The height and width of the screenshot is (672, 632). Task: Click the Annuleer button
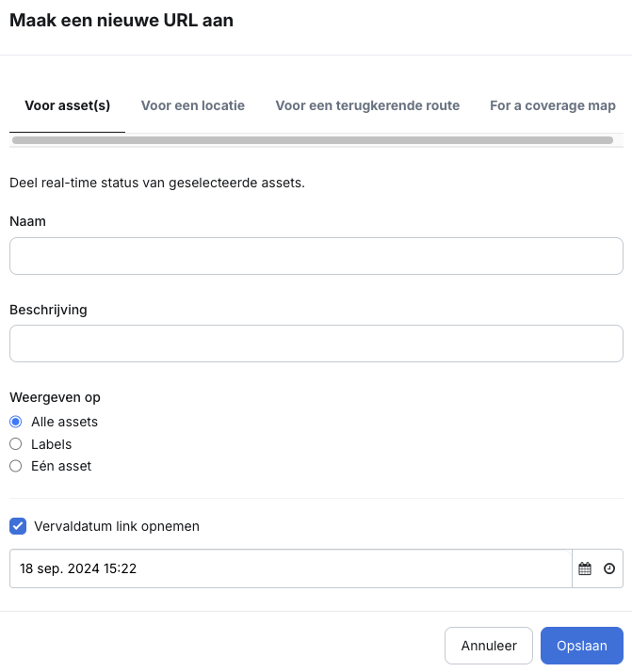coord(489,646)
